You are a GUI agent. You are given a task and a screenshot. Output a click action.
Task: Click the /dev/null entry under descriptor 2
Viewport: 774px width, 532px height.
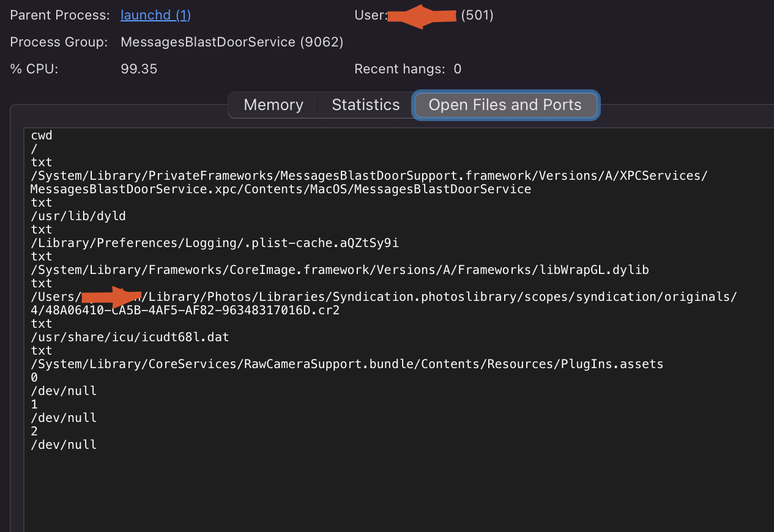pyautogui.click(x=64, y=445)
